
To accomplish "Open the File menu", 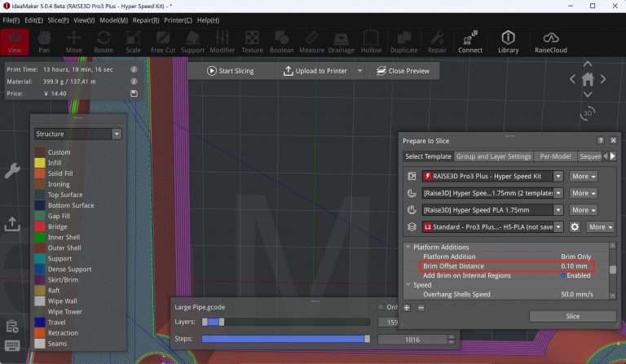I will (x=11, y=20).
